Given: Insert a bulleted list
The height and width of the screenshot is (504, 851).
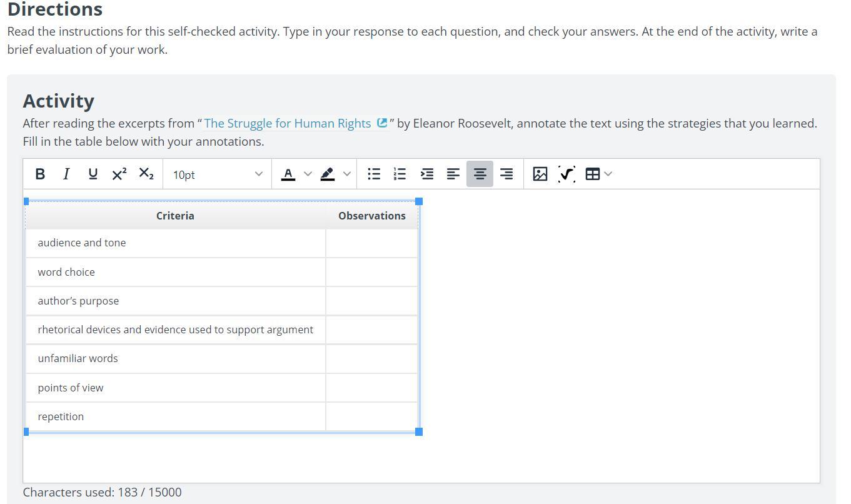Looking at the screenshot, I should (x=374, y=174).
